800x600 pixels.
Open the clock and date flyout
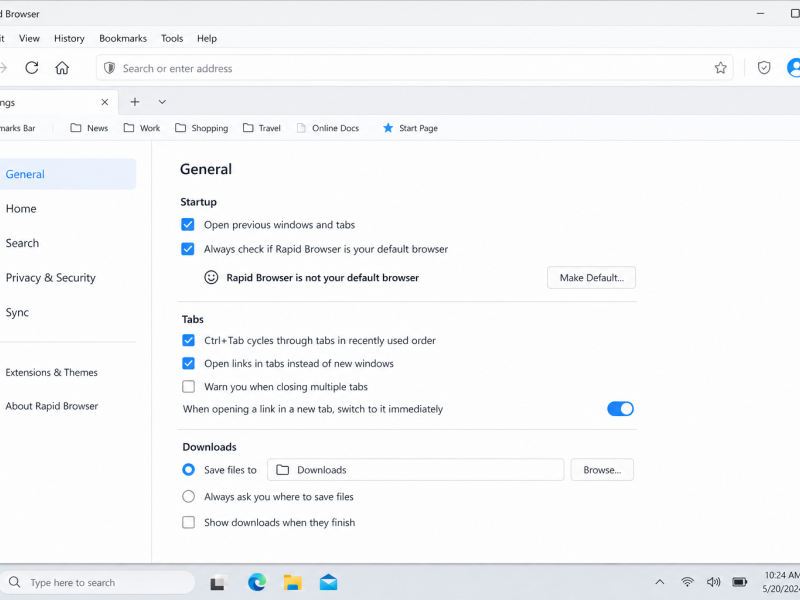[x=781, y=582]
